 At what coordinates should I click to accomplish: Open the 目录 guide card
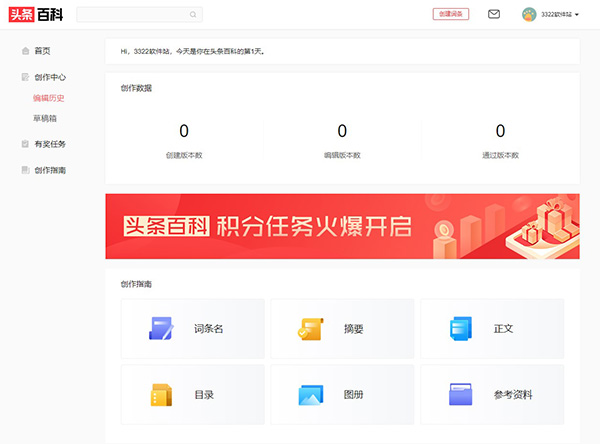click(x=193, y=395)
